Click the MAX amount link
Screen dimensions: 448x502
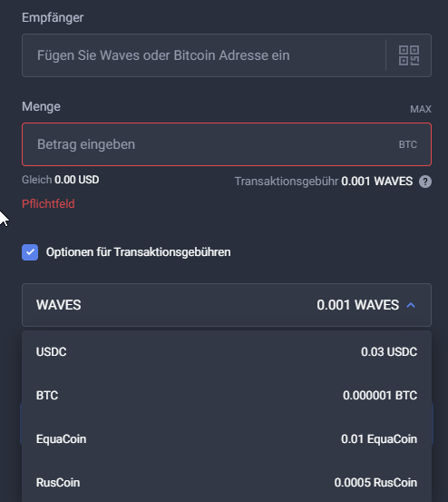(421, 109)
